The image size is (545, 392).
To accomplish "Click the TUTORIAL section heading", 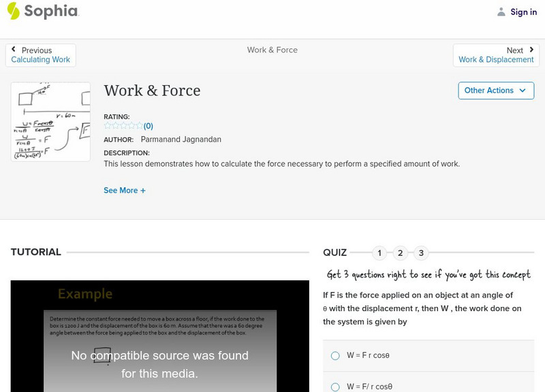I will tap(36, 252).
